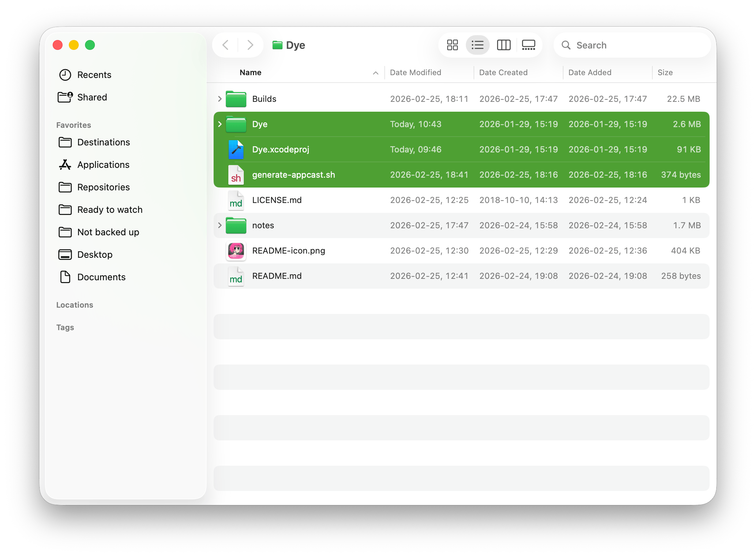Go forward in folder history

pos(250,45)
